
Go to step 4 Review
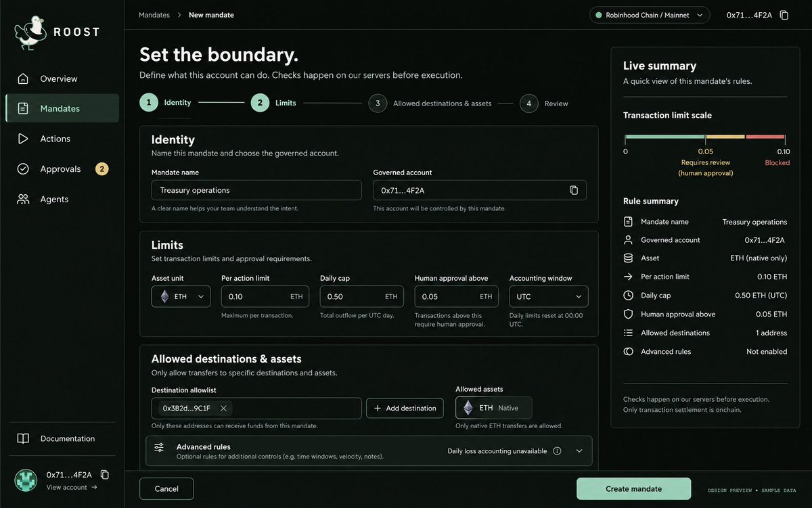544,103
